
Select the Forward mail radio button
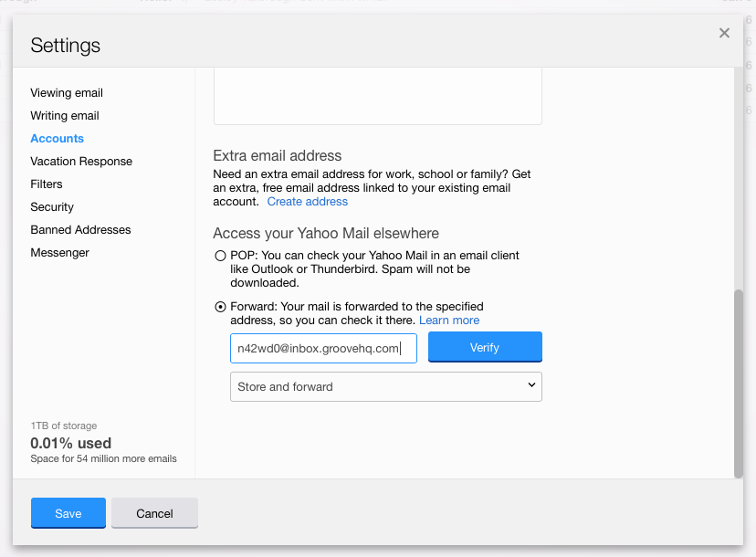[x=220, y=307]
